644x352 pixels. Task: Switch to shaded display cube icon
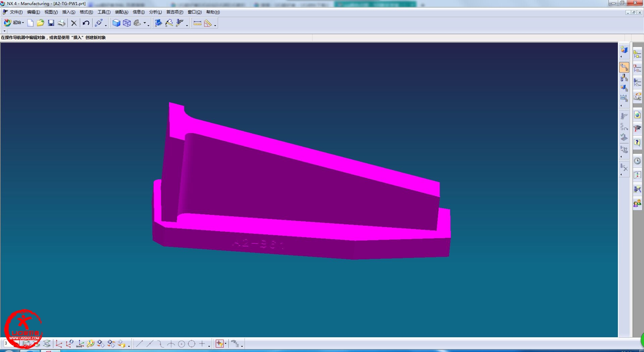[x=116, y=23]
